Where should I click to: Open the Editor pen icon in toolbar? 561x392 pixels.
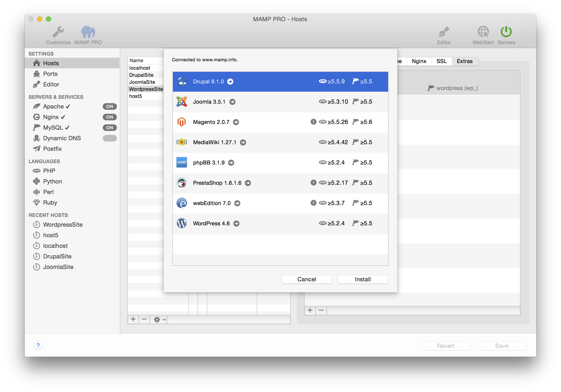click(x=444, y=32)
